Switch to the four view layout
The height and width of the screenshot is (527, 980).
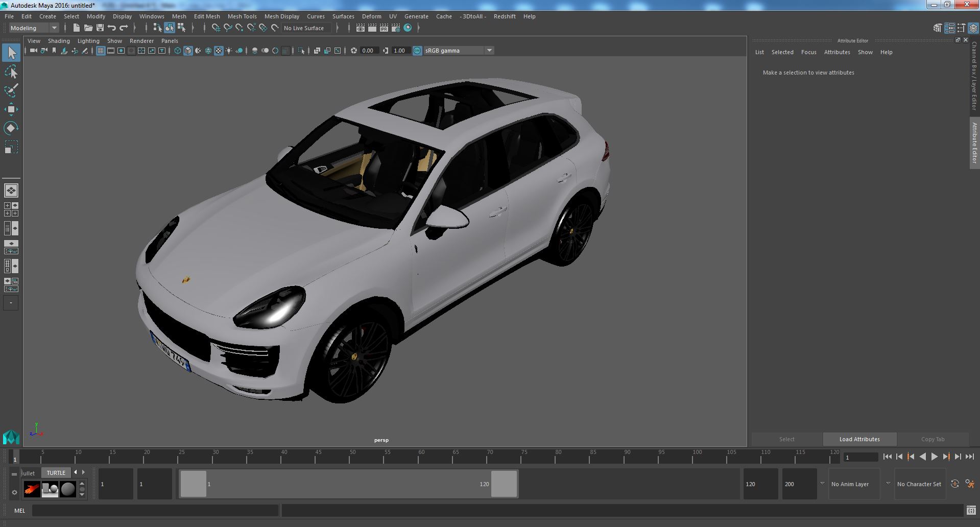point(11,209)
